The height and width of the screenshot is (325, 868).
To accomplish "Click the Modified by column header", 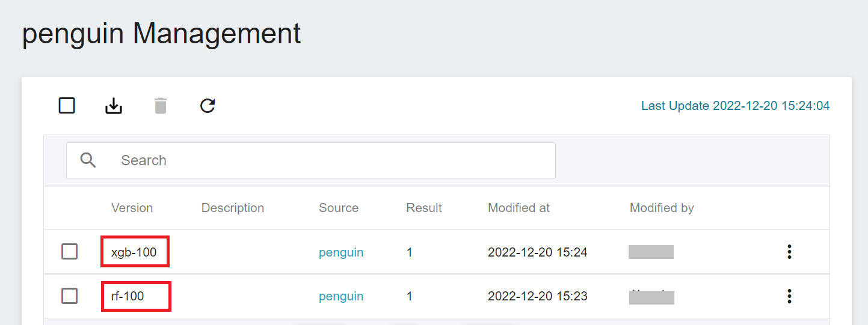I will click(x=662, y=208).
